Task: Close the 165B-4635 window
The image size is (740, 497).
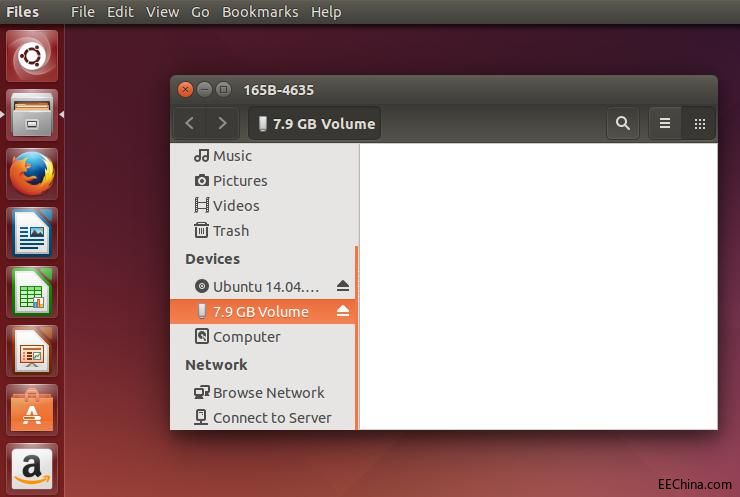Action: [x=185, y=89]
